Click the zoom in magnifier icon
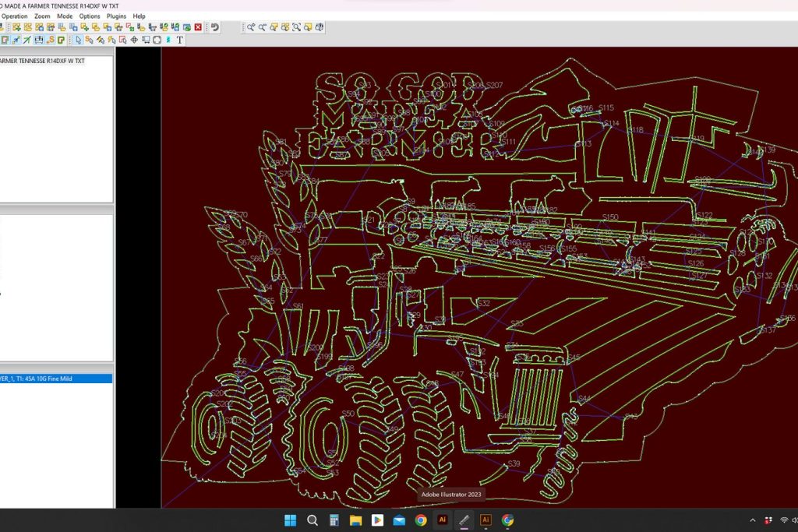The height and width of the screenshot is (532, 798). click(x=251, y=27)
